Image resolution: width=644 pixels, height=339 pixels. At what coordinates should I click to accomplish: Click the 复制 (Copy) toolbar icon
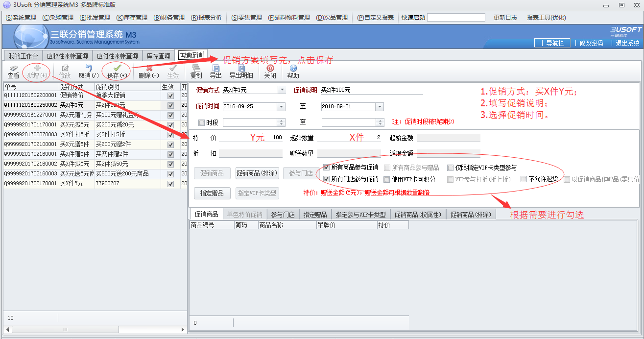pyautogui.click(x=196, y=69)
